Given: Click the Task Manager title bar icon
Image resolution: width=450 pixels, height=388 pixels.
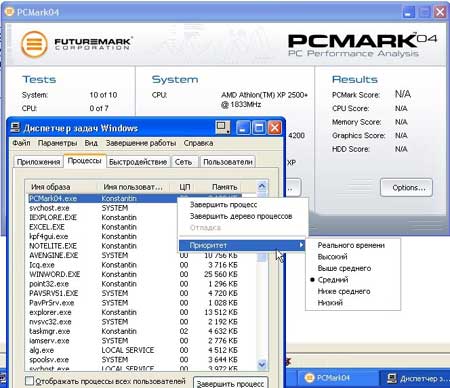Looking at the screenshot, I should (15, 128).
